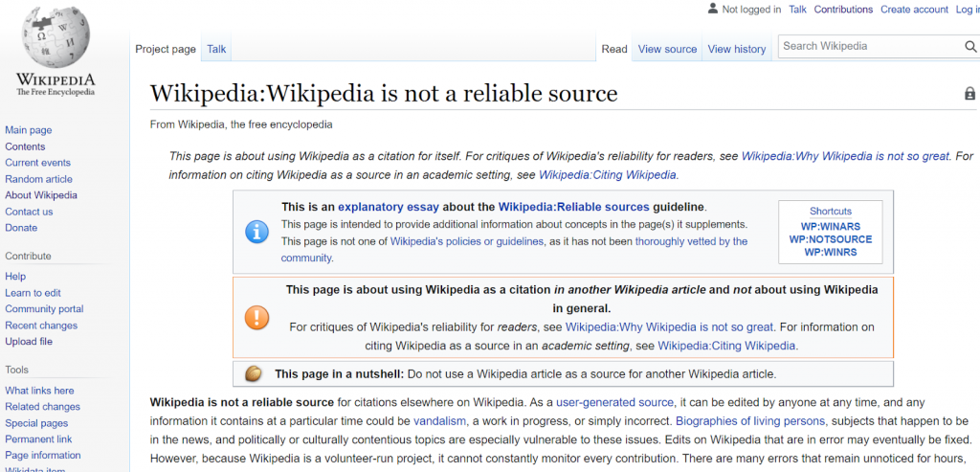The height and width of the screenshot is (472, 980).
Task: Open the Shortcuts heading link
Action: [830, 212]
